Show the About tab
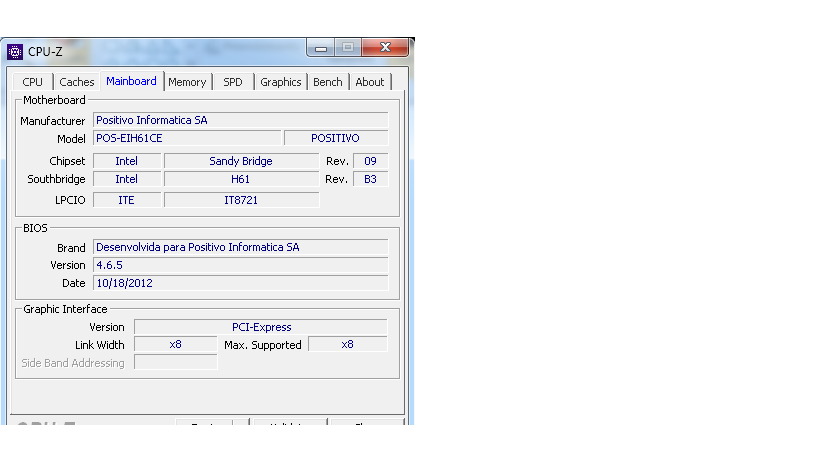 369,82
